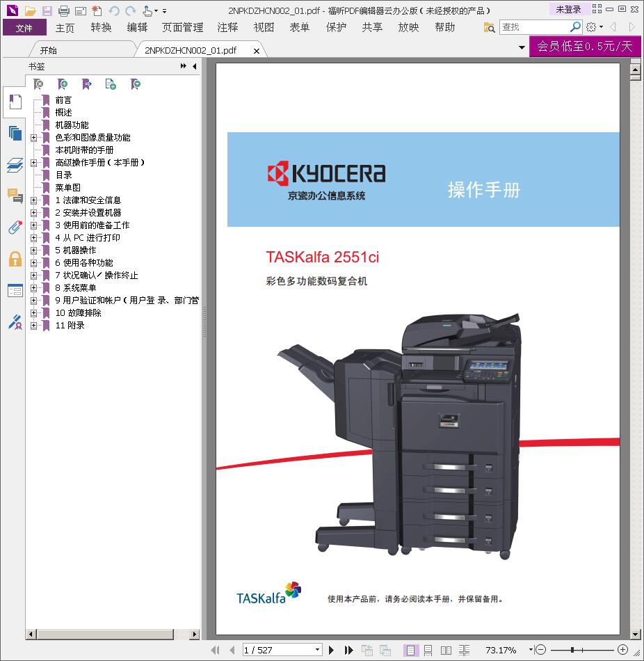Viewport: 644px width, 661px height.
Task: Jump to the last page
Action: (x=348, y=650)
